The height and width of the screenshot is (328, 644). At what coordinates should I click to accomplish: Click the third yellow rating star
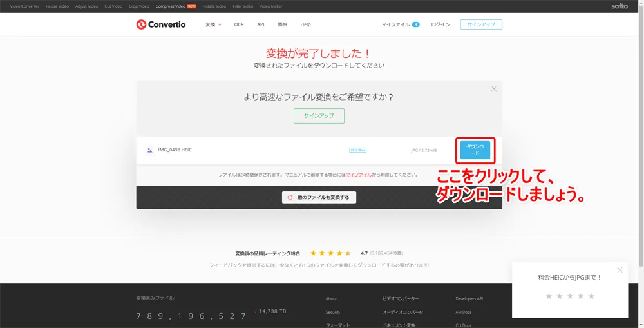click(x=330, y=253)
